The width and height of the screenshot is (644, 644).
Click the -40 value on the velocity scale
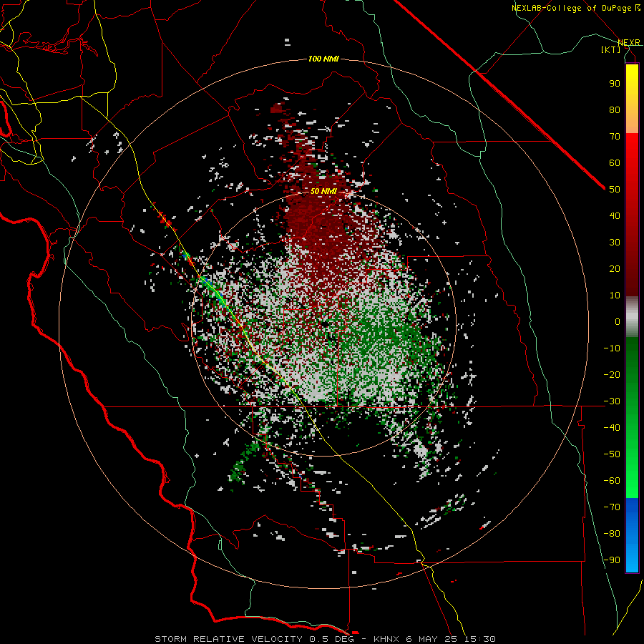coord(612,428)
